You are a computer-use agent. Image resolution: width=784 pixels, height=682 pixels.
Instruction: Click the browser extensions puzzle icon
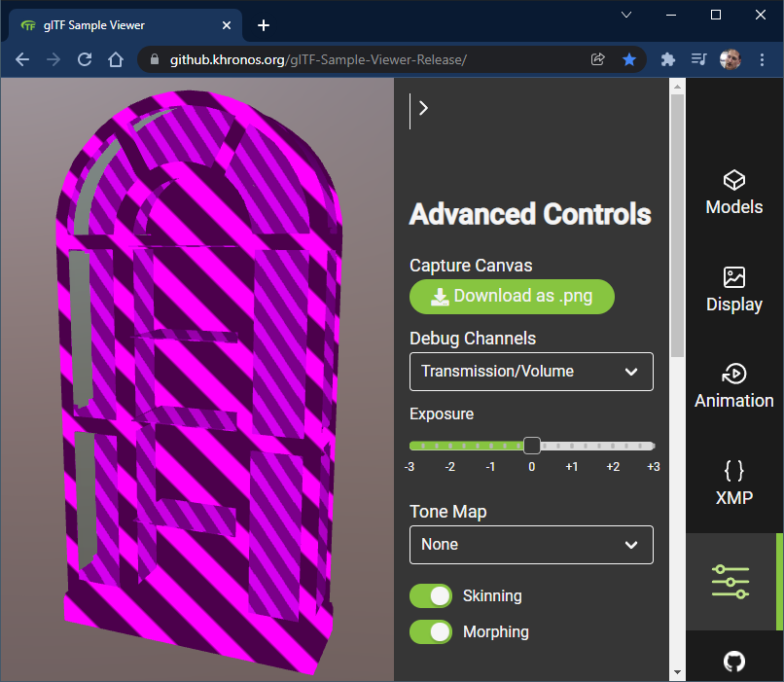667,59
